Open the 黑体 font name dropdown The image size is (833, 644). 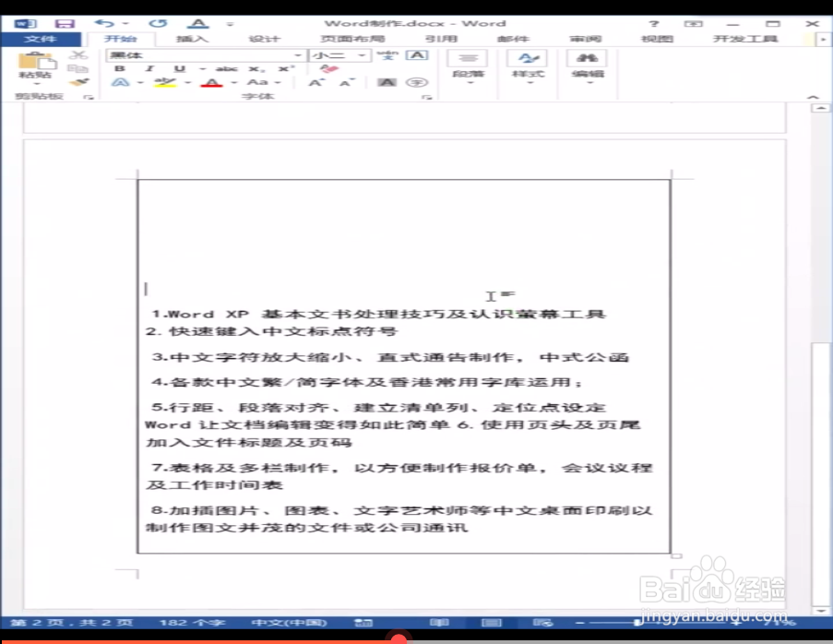point(297,55)
